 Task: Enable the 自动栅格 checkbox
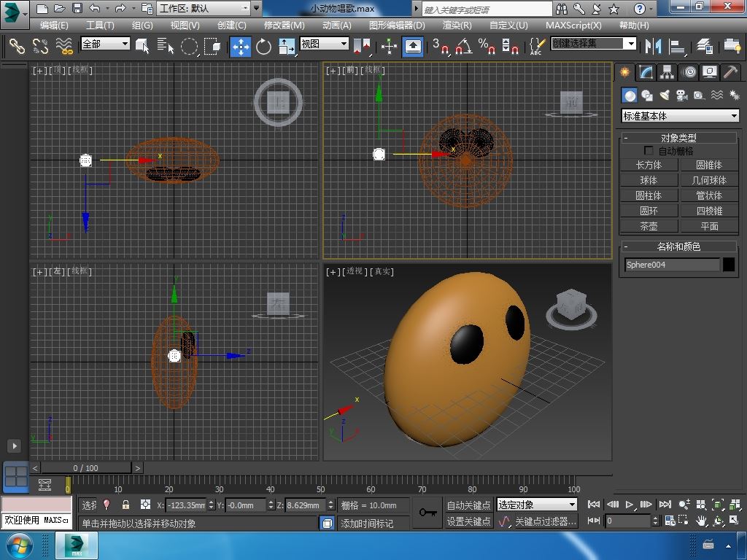[x=649, y=151]
